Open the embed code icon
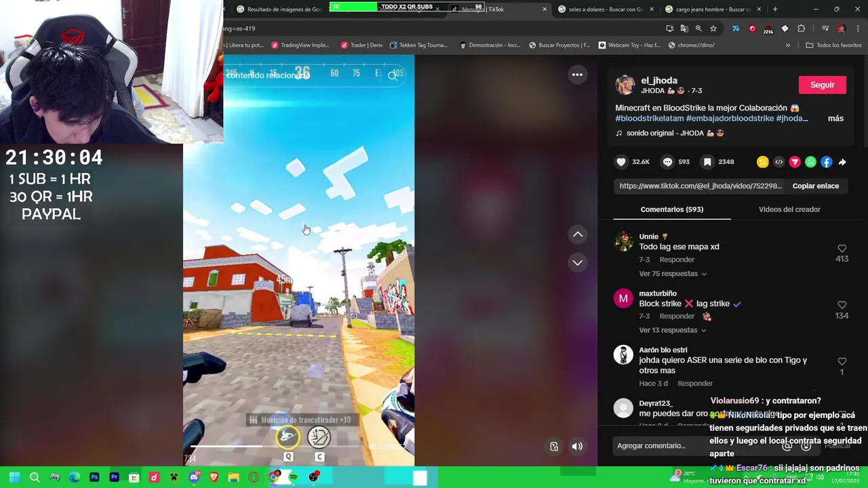This screenshot has width=868, height=488. pyautogui.click(x=778, y=162)
